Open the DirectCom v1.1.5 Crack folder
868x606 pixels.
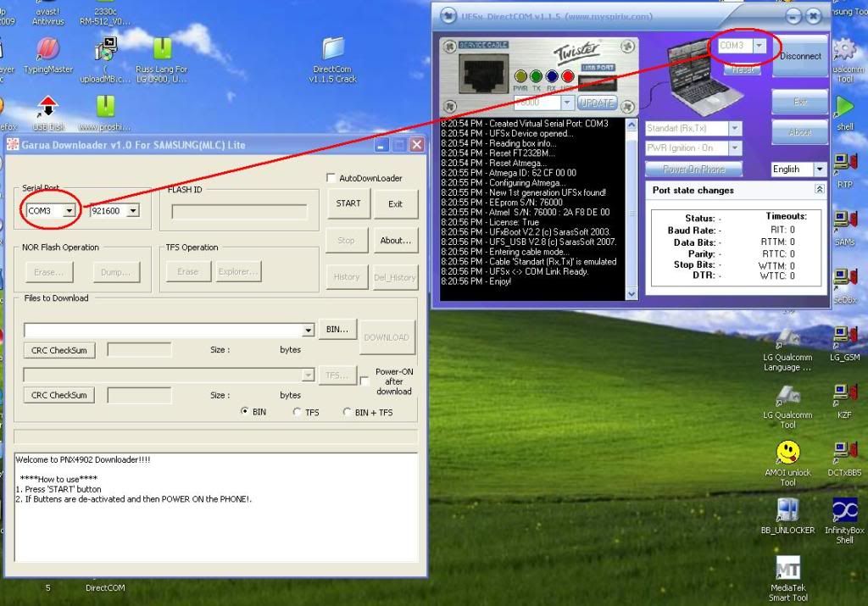333,49
